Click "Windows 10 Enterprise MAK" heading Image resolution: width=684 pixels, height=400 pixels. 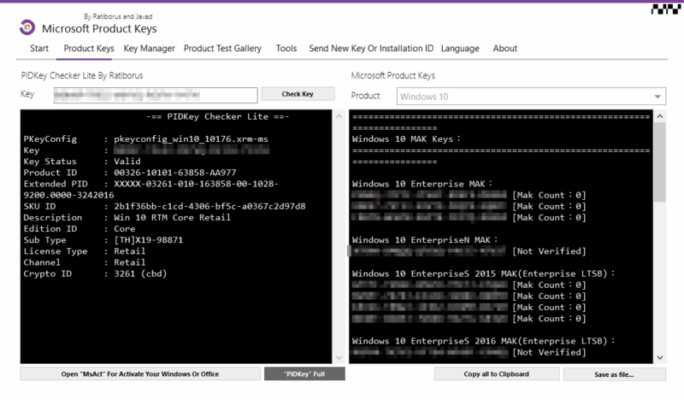point(422,184)
